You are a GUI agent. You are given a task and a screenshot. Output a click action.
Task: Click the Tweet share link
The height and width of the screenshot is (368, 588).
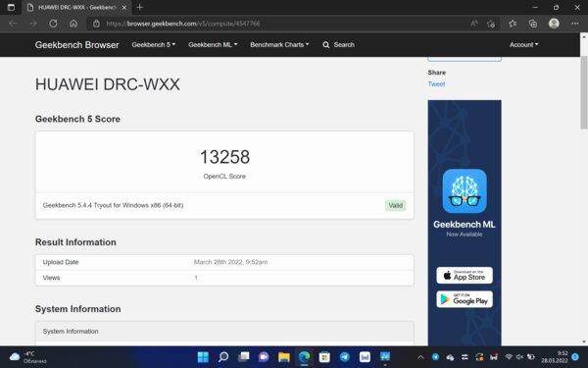[436, 84]
